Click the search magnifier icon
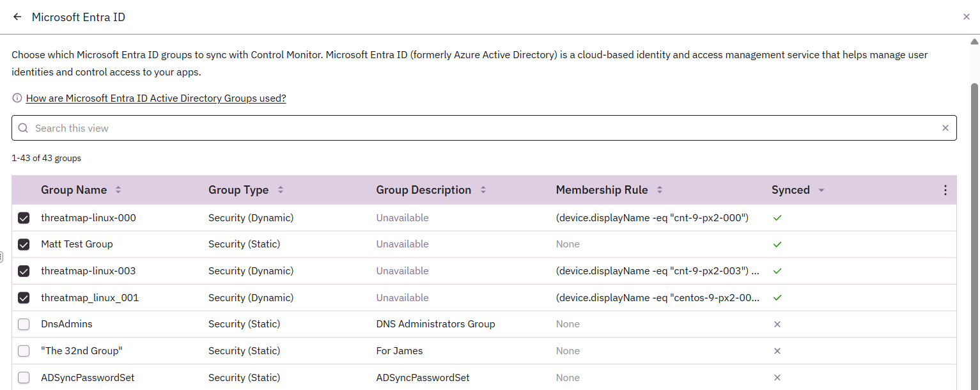Image resolution: width=980 pixels, height=390 pixels. [24, 128]
